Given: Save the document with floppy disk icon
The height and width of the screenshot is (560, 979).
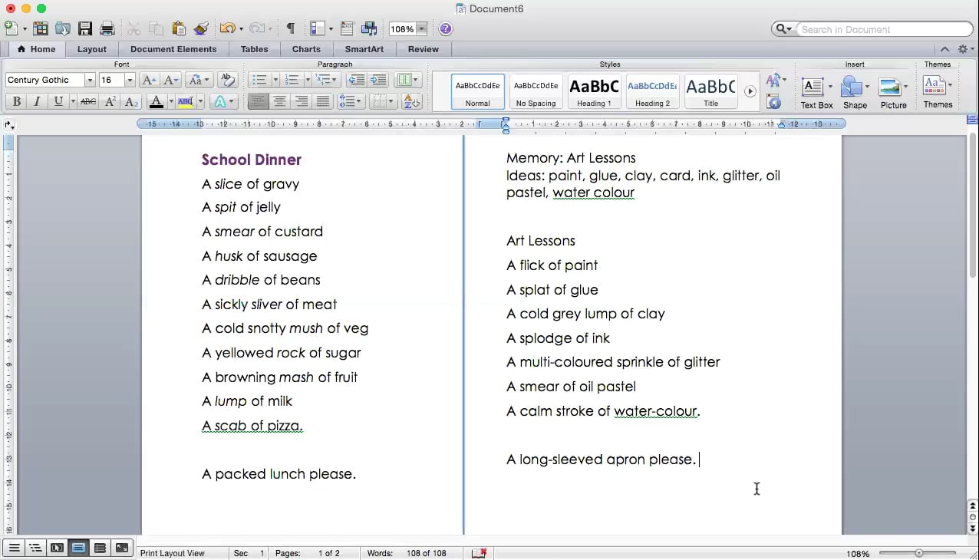Looking at the screenshot, I should tap(85, 28).
